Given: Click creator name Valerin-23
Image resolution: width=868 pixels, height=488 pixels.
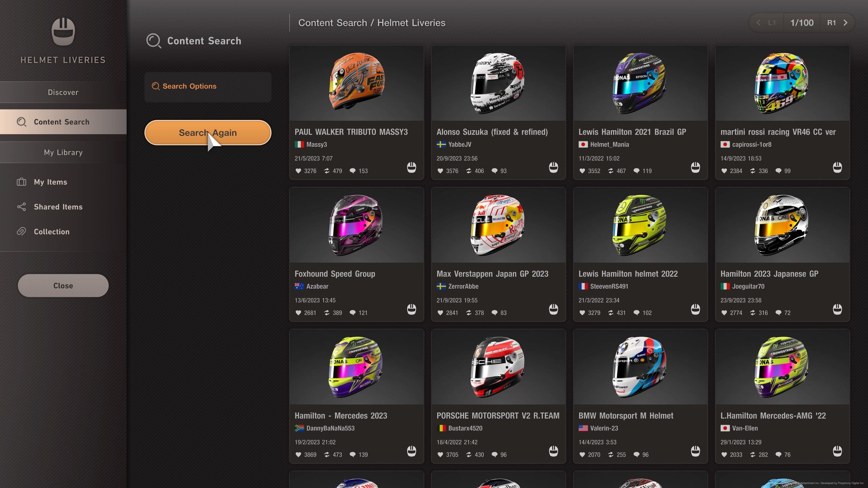Looking at the screenshot, I should pyautogui.click(x=604, y=428).
